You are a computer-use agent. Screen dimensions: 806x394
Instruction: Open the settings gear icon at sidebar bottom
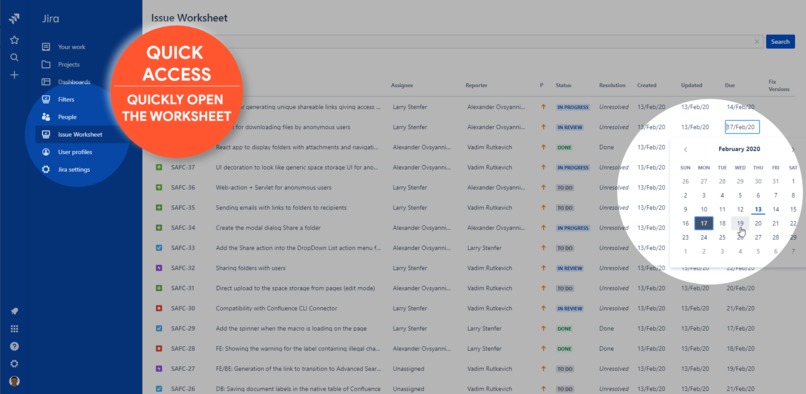tap(14, 364)
